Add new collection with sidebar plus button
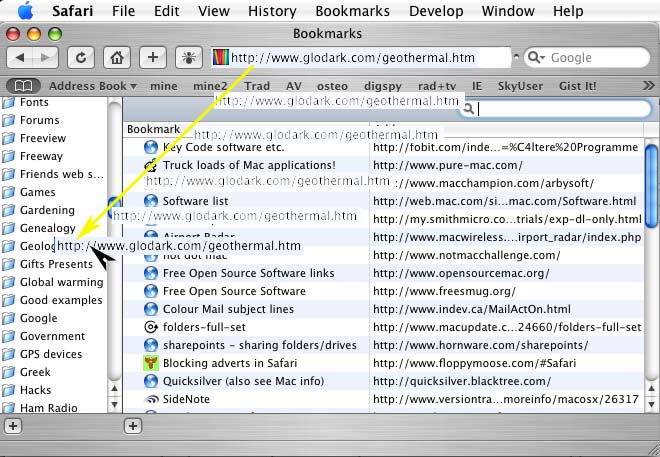Viewport: 660px width, 457px height. click(x=13, y=426)
